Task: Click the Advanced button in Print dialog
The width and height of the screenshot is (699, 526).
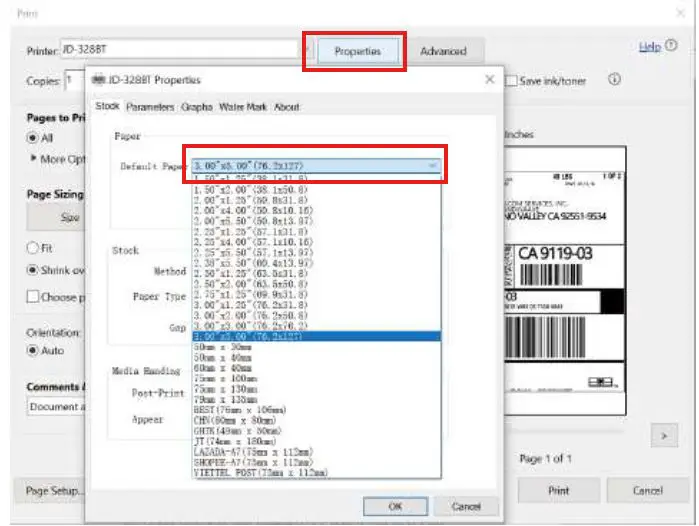Action: coord(443,51)
